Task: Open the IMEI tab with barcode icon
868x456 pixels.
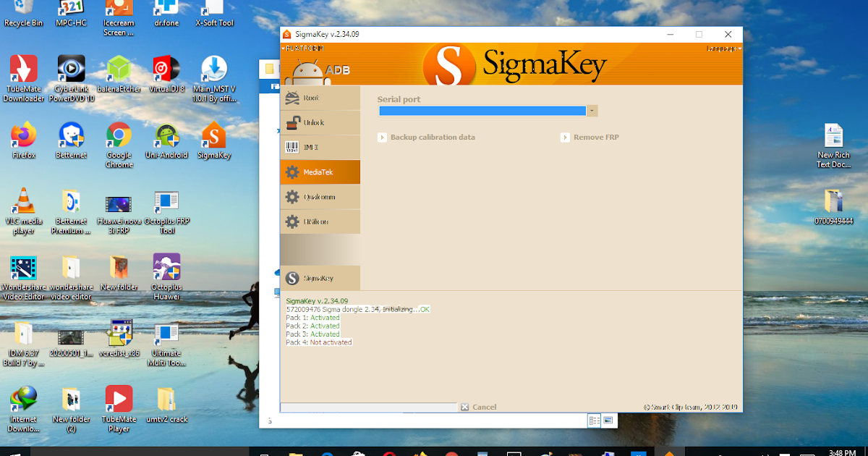Action: (320, 147)
